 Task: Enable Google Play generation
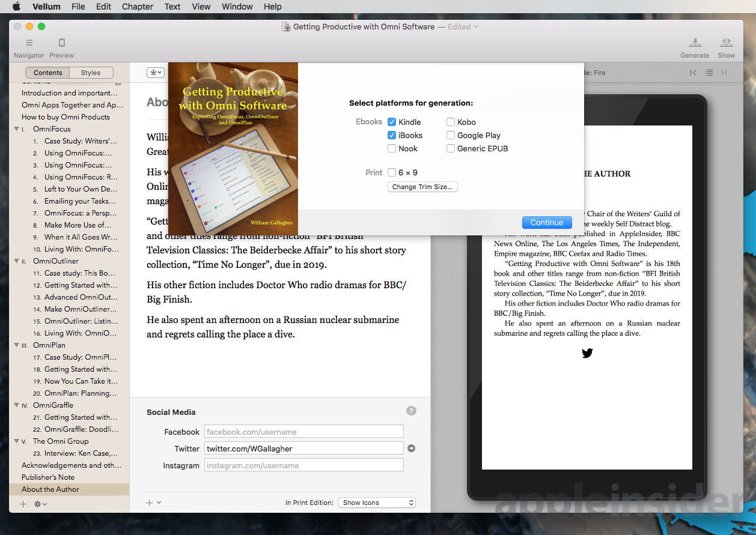click(x=451, y=135)
